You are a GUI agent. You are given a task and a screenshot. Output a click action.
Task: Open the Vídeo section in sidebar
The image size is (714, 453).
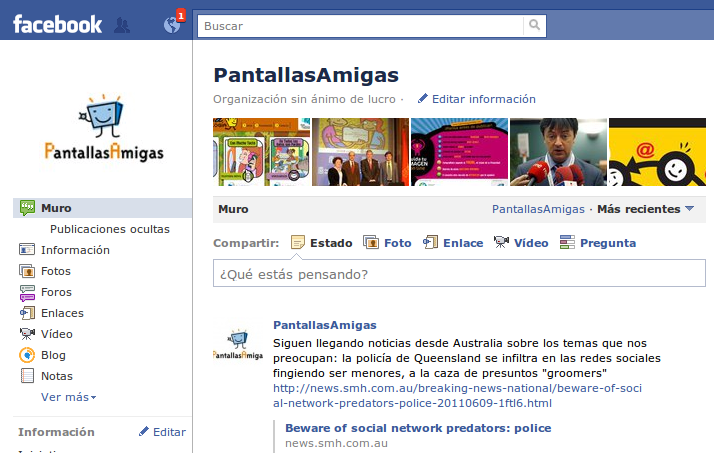click(56, 334)
